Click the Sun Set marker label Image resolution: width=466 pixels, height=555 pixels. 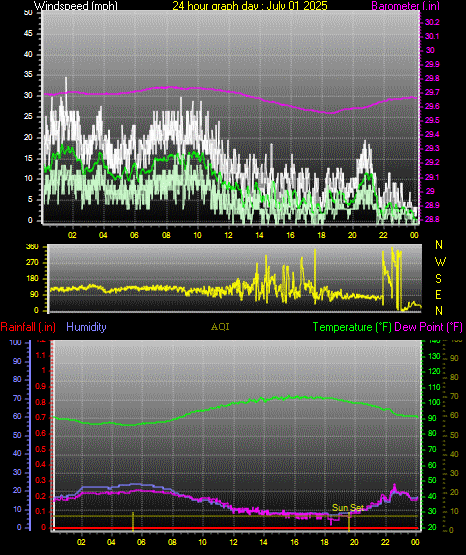pyautogui.click(x=348, y=508)
